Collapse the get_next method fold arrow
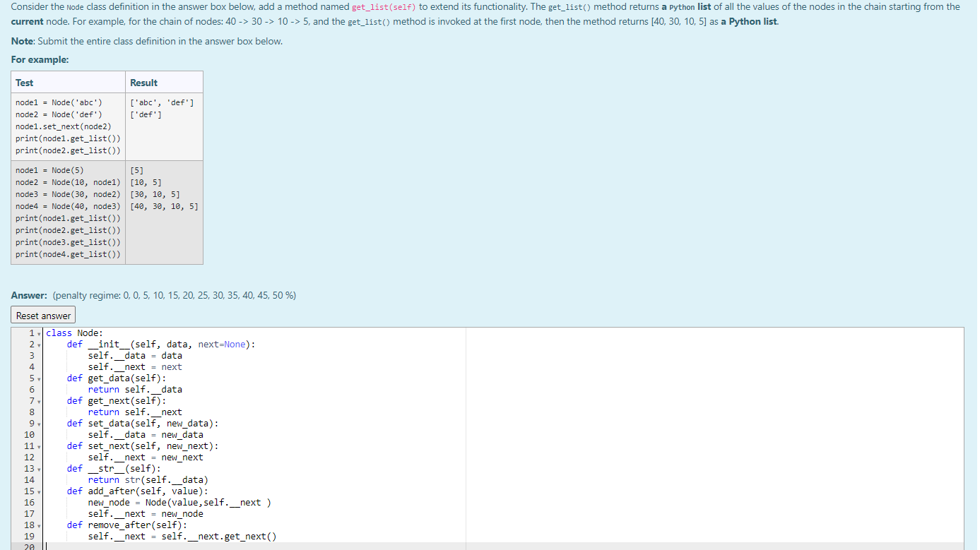The image size is (980, 550). click(40, 400)
